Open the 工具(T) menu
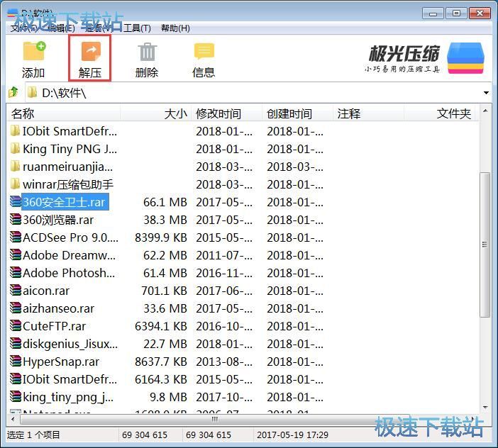The image size is (498, 448). 137,28
